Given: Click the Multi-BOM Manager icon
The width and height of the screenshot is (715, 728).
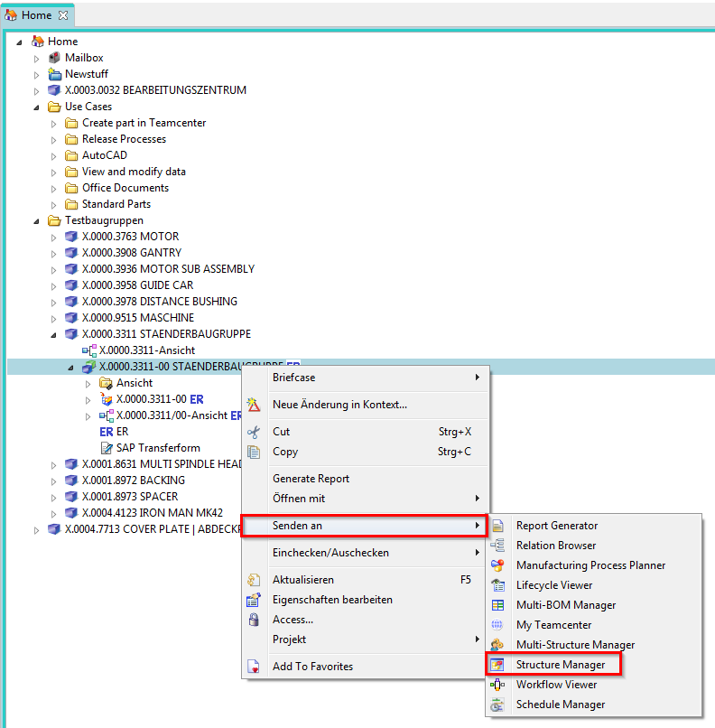Looking at the screenshot, I should click(x=497, y=605).
